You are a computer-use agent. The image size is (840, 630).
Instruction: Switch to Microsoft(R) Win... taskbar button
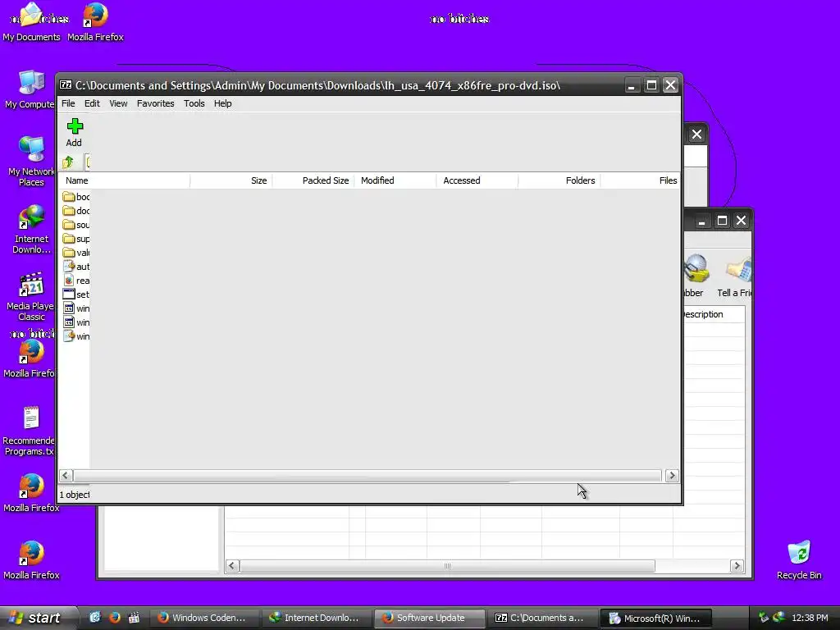[x=655, y=618]
